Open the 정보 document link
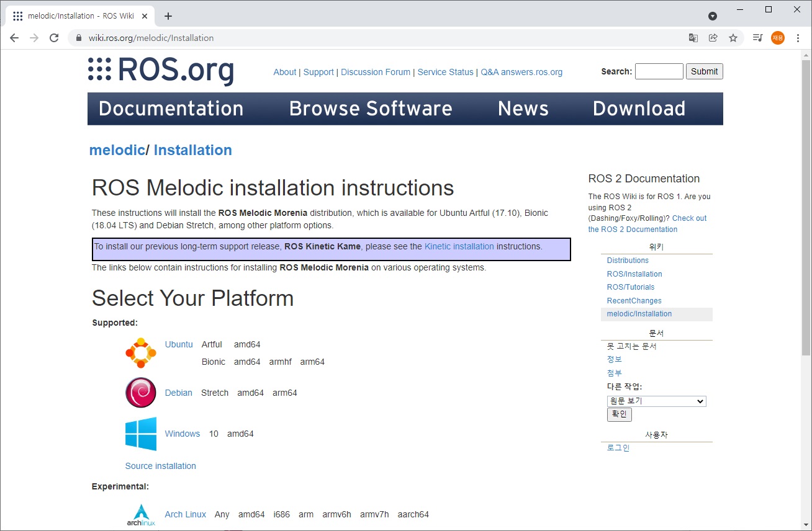812x531 pixels. [x=614, y=360]
